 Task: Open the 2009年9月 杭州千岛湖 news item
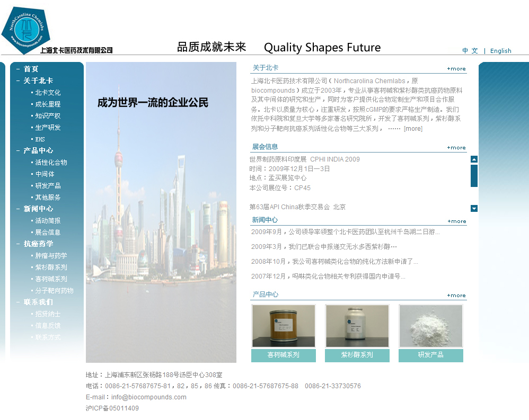(346, 232)
